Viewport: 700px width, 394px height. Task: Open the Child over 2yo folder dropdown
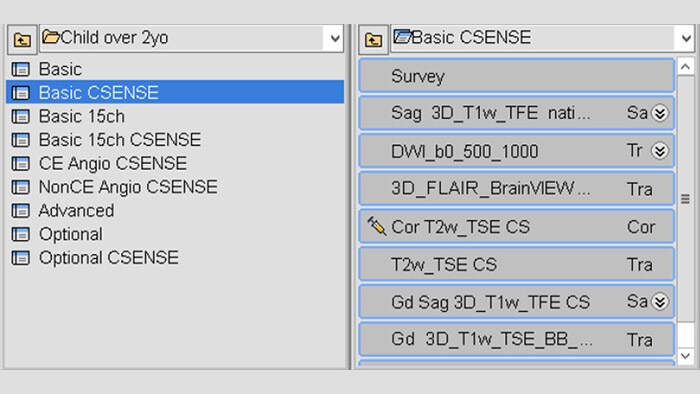click(x=335, y=38)
